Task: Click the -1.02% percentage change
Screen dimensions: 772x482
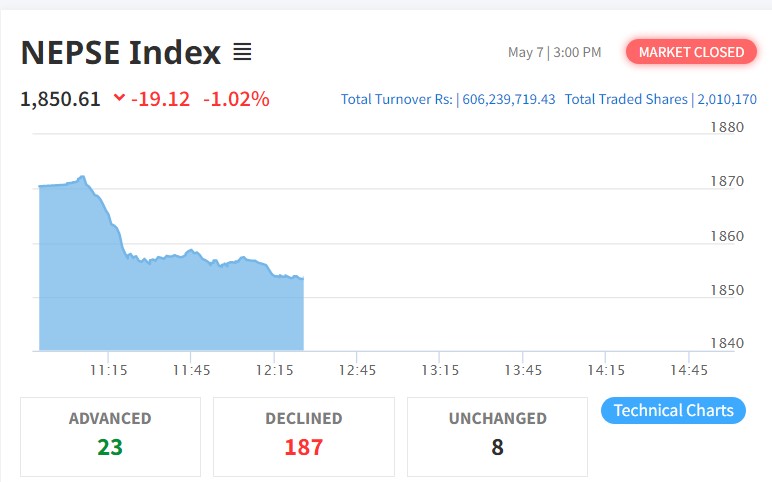Action: click(x=236, y=99)
